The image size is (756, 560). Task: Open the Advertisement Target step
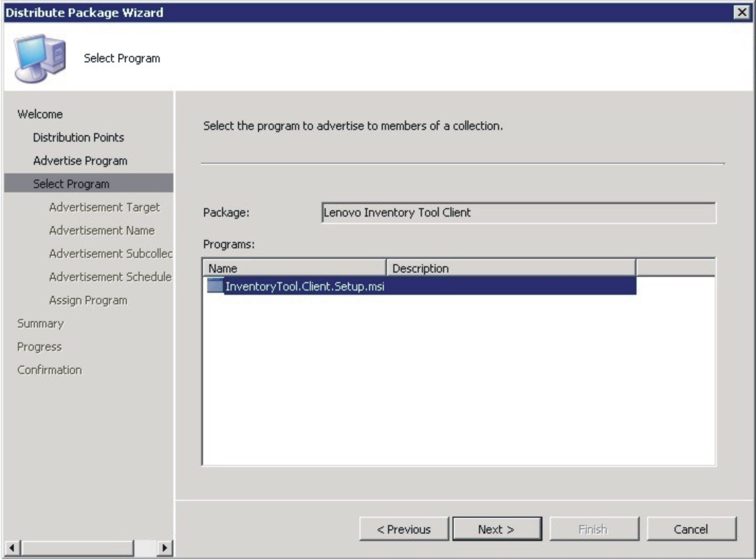click(x=104, y=207)
